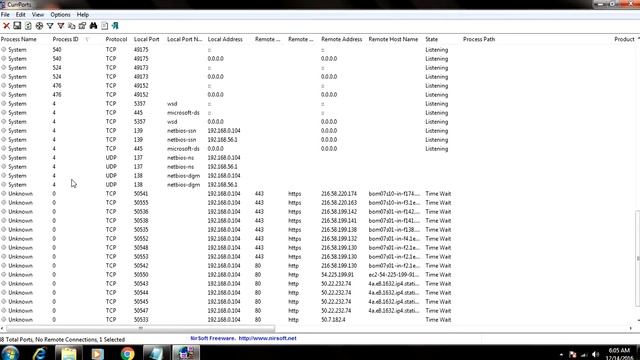Image resolution: width=640 pixels, height=360 pixels.
Task: Select remote address 216.58.199.142 cell
Action: [339, 211]
